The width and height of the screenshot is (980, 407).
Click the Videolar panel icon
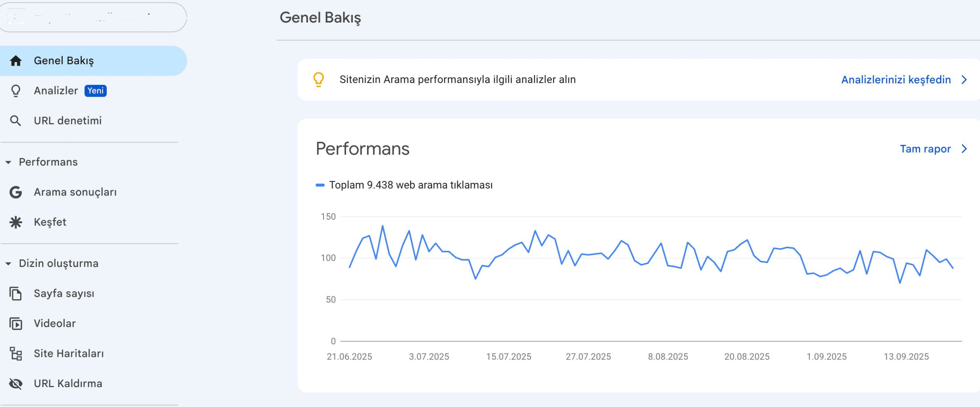(16, 323)
